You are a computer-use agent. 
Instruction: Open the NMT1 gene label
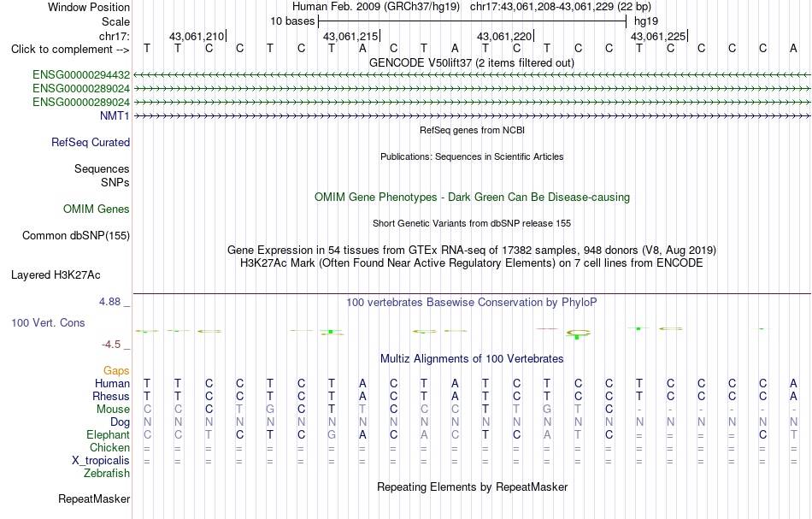click(x=115, y=115)
